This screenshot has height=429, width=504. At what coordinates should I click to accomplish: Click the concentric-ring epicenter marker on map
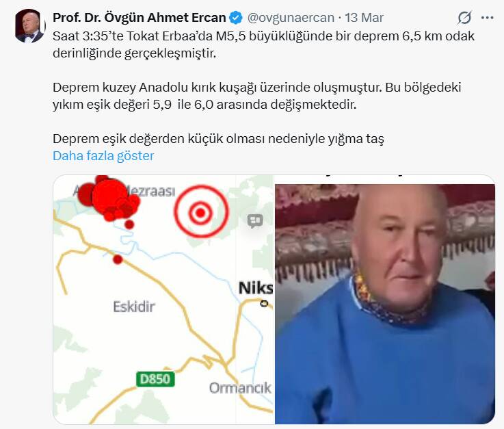pyautogui.click(x=201, y=212)
